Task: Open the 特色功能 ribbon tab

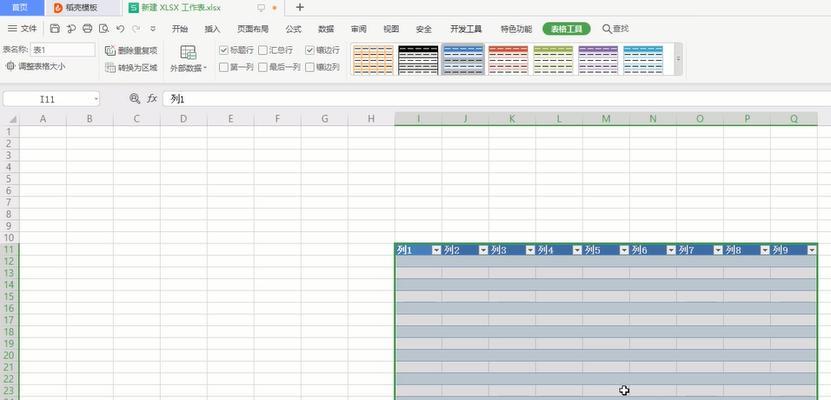Action: 516,29
